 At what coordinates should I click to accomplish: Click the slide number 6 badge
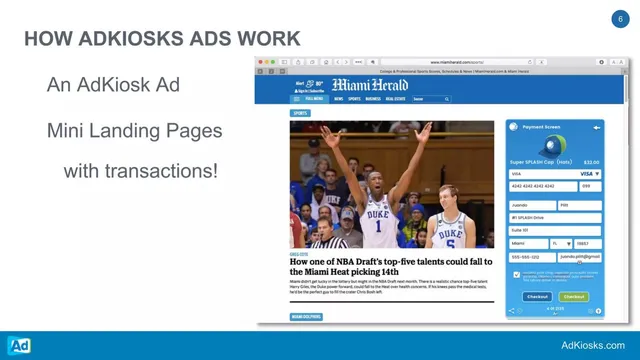pos(620,19)
